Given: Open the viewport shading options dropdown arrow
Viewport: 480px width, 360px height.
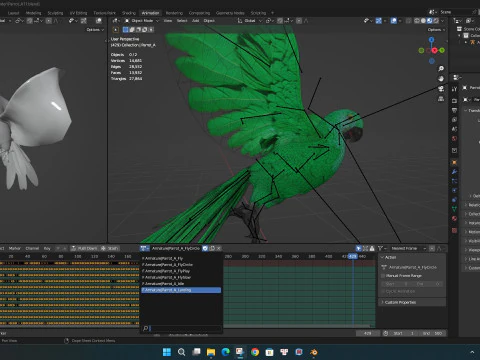Looking at the screenshot, I should click(443, 21).
